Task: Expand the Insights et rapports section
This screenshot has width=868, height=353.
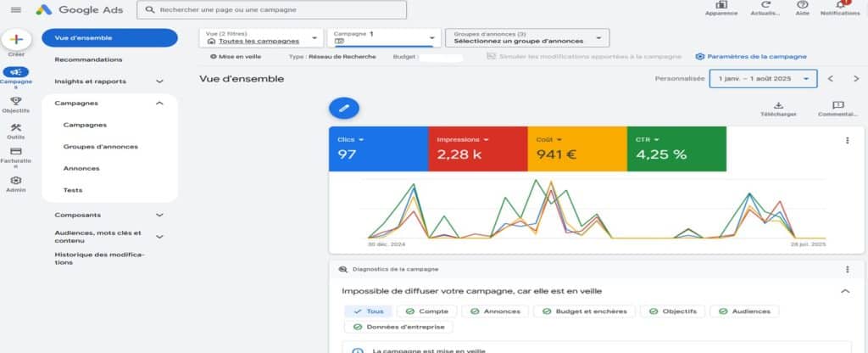Action: click(159, 81)
